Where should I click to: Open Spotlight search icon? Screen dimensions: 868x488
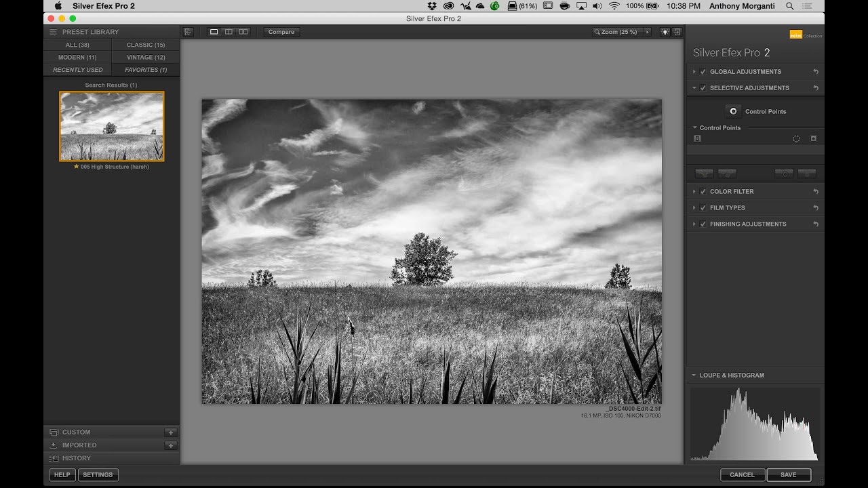[790, 6]
